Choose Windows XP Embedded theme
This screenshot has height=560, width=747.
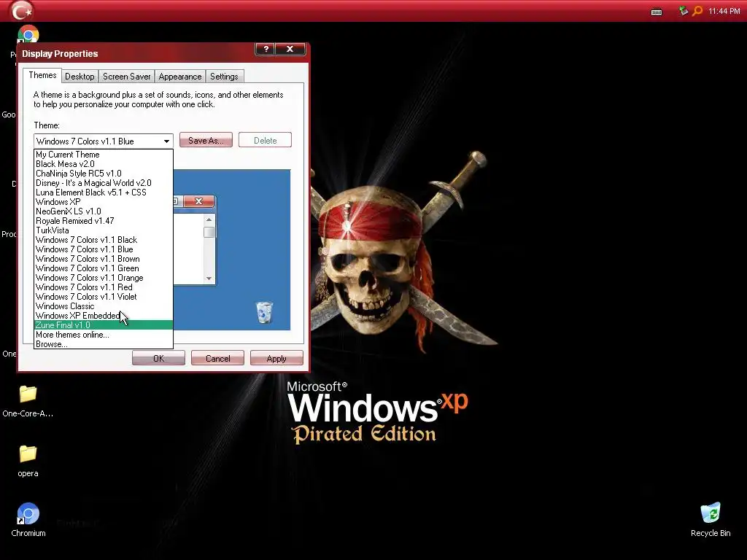tap(104, 316)
